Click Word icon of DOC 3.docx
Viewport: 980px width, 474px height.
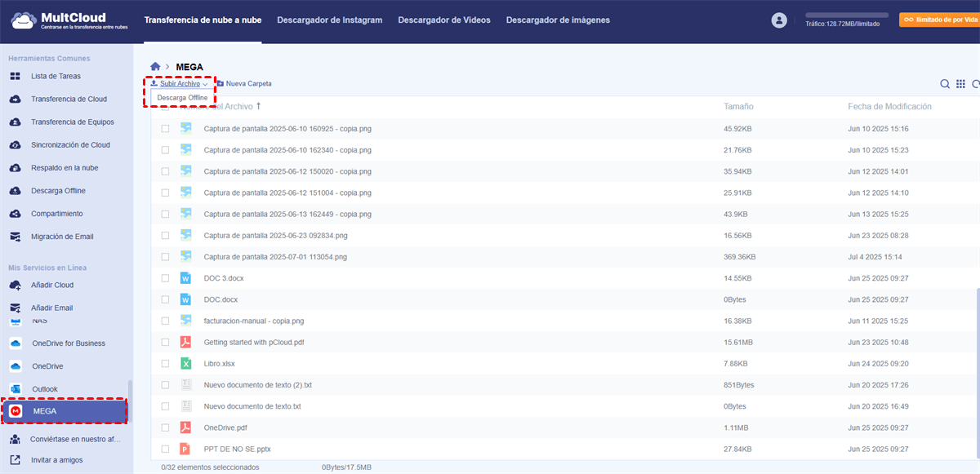pos(185,278)
